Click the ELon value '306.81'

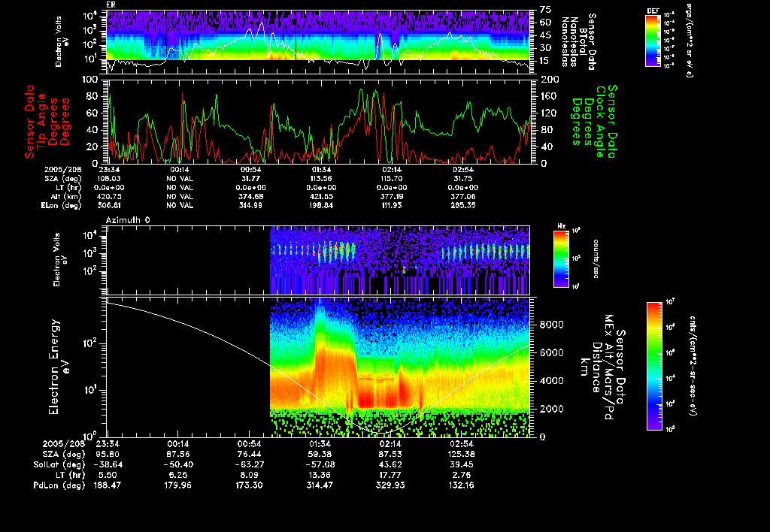click(109, 206)
